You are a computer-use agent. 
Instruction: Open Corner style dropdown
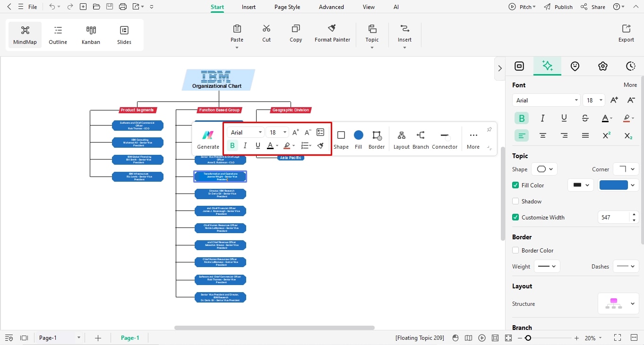click(626, 169)
